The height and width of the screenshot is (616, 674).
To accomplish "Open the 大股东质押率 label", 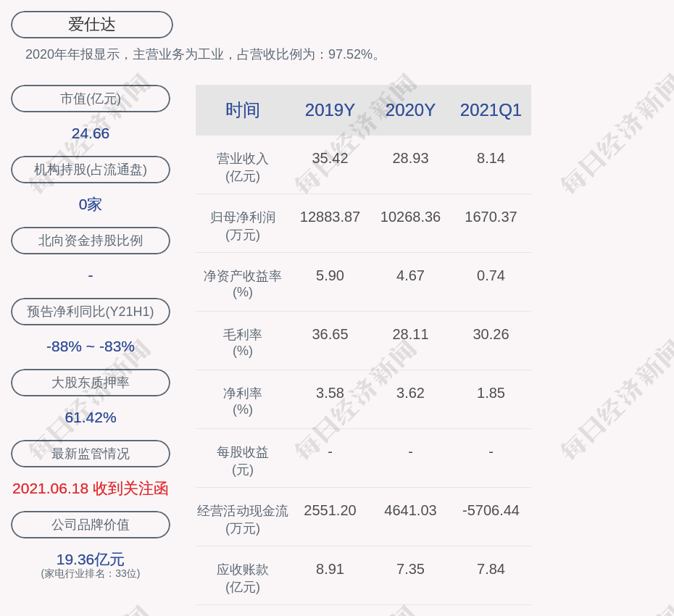I will click(x=91, y=383).
